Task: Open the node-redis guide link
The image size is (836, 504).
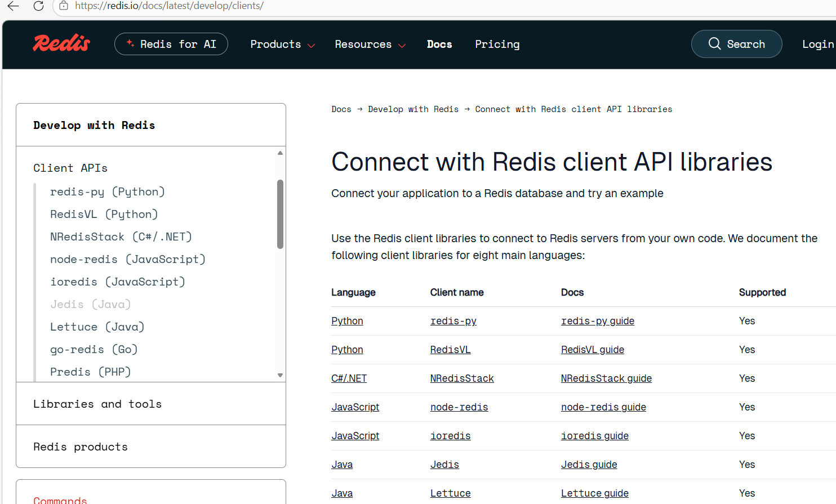Action: click(x=603, y=407)
